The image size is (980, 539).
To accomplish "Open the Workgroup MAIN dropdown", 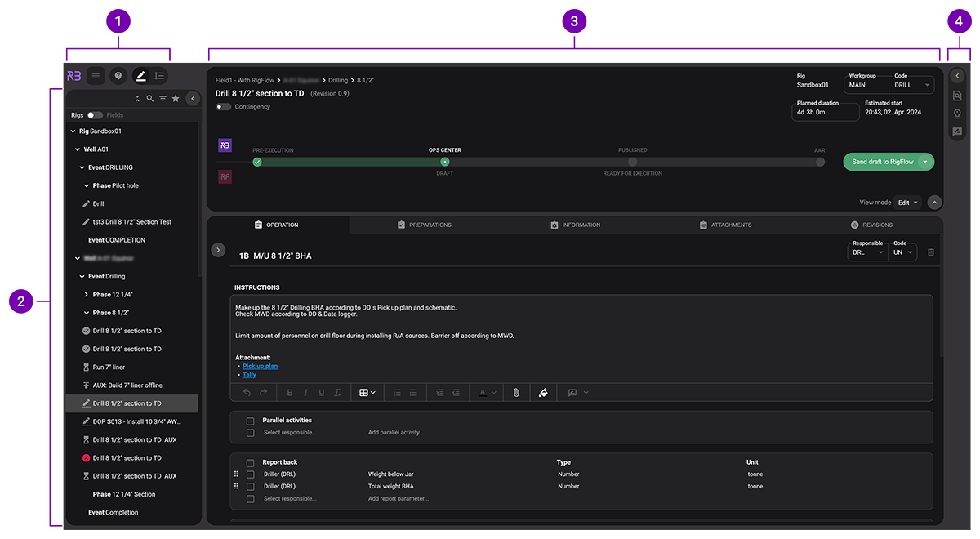I will pos(866,85).
